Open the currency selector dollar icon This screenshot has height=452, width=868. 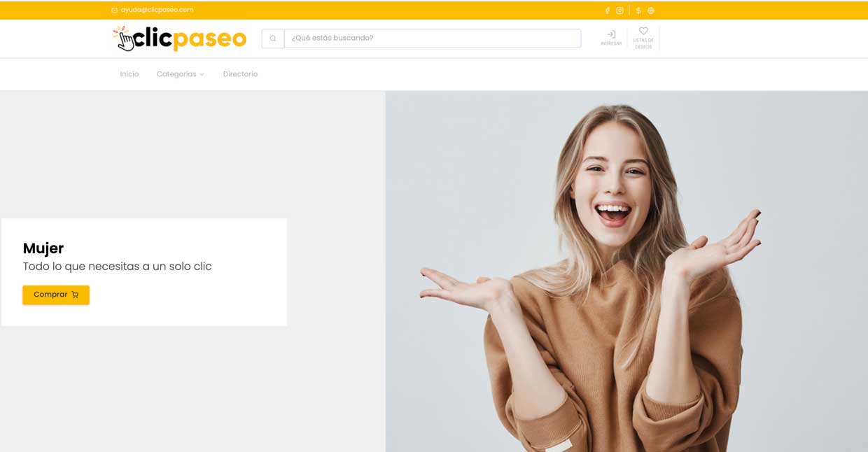(638, 10)
